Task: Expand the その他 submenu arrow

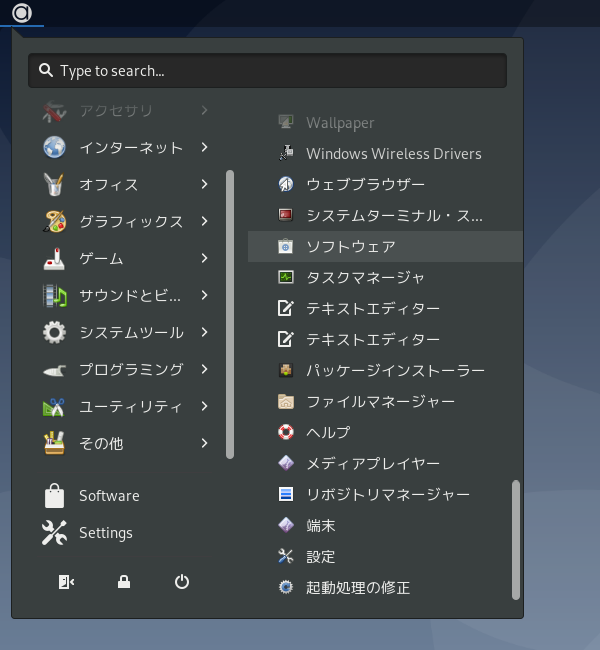Action: click(x=204, y=443)
